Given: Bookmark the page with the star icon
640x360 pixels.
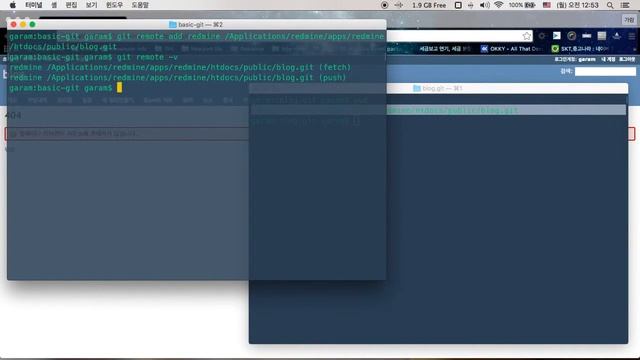Looking at the screenshot, I should 527,36.
